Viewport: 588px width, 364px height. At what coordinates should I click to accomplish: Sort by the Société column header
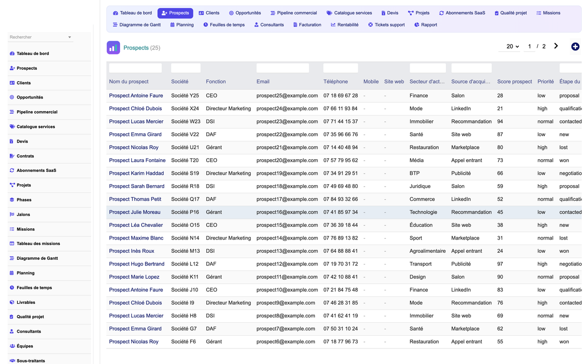tap(180, 82)
